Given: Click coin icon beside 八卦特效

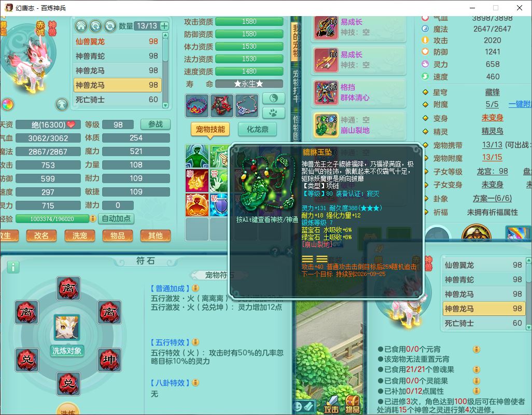Looking at the screenshot, I should click(x=195, y=382).
